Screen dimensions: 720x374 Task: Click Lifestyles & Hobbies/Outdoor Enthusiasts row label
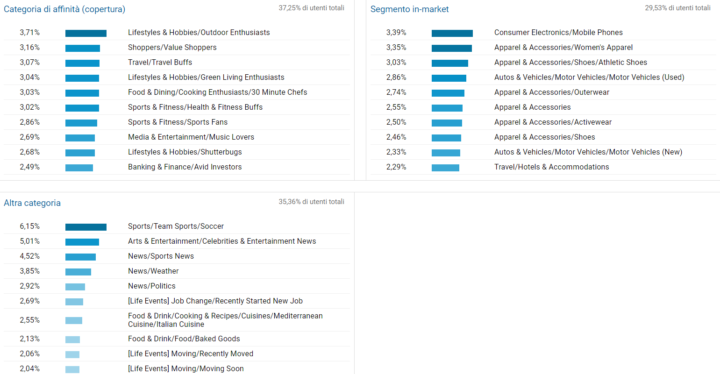199,33
